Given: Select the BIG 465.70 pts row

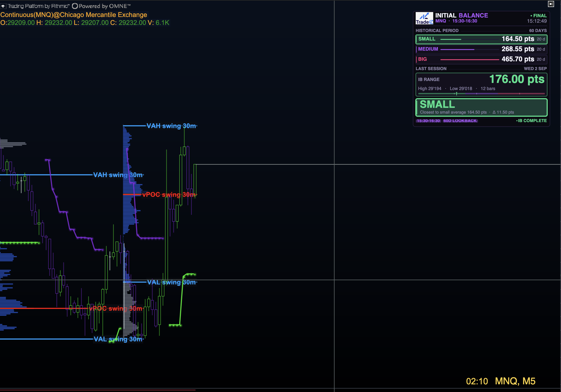Looking at the screenshot, I should 481,59.
